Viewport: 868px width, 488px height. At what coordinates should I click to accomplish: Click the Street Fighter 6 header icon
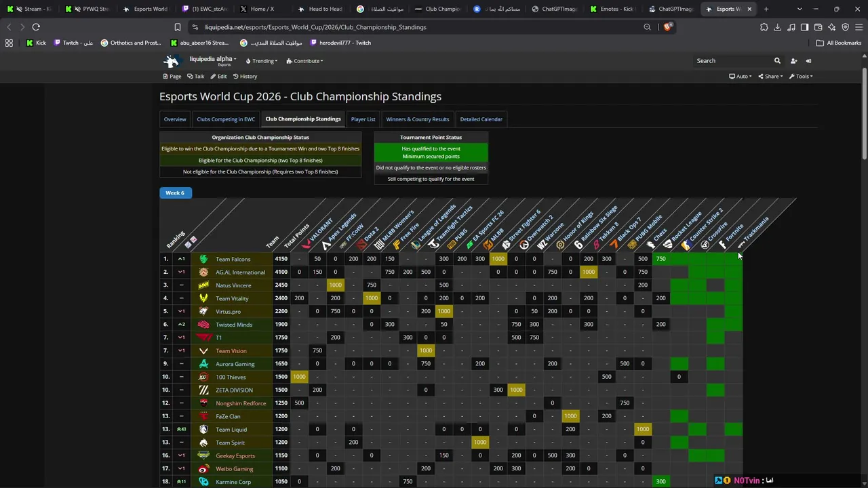[x=506, y=244]
